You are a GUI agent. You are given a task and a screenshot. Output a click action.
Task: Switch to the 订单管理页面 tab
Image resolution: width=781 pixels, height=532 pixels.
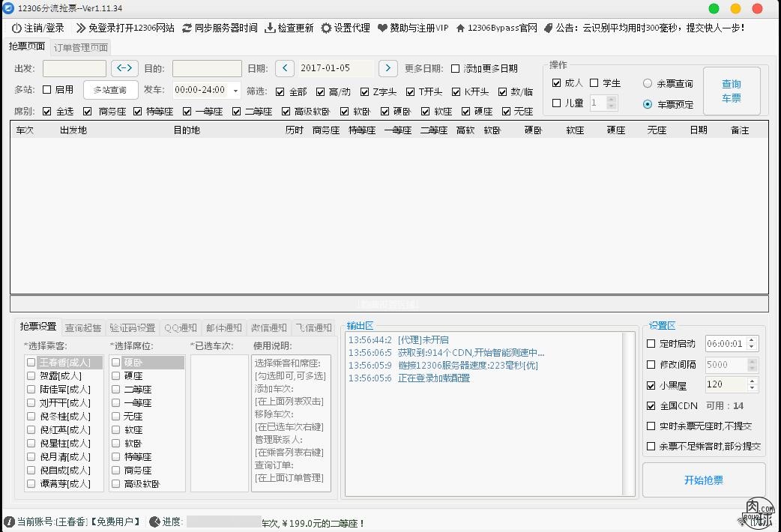point(82,46)
